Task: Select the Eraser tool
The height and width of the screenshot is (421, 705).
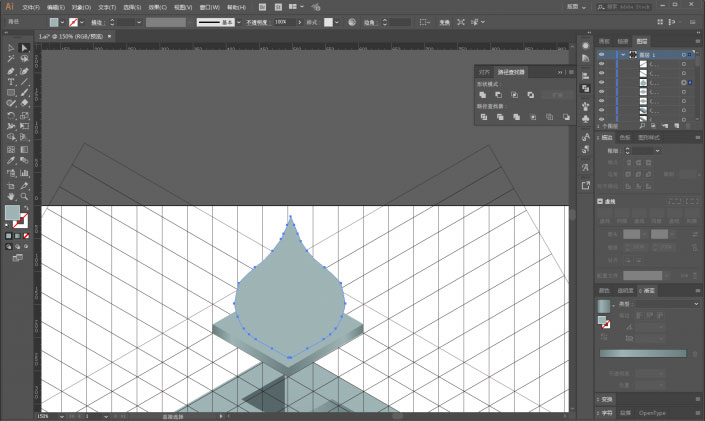Action: pyautogui.click(x=24, y=103)
